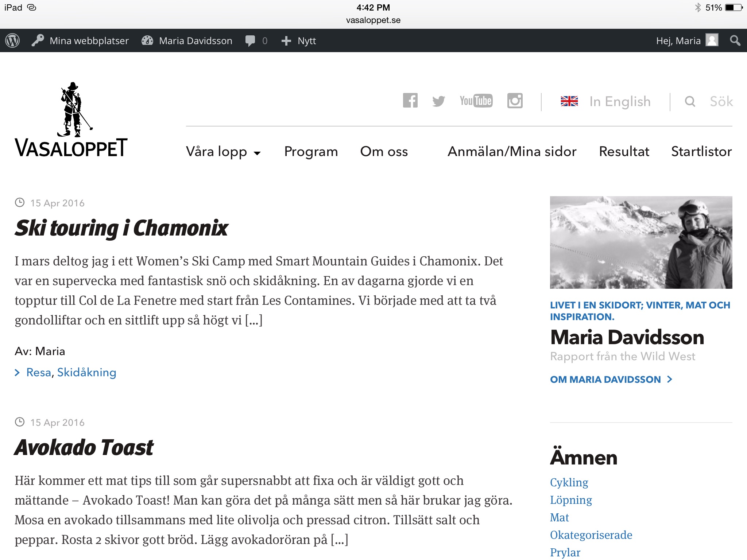Open the Löpning topic
The width and height of the screenshot is (747, 560).
coord(571,500)
